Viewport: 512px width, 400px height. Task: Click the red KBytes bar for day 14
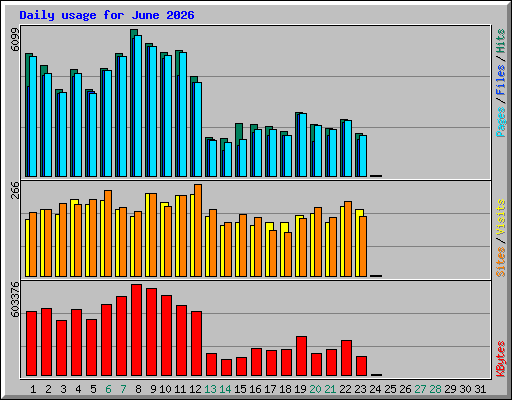click(x=226, y=368)
